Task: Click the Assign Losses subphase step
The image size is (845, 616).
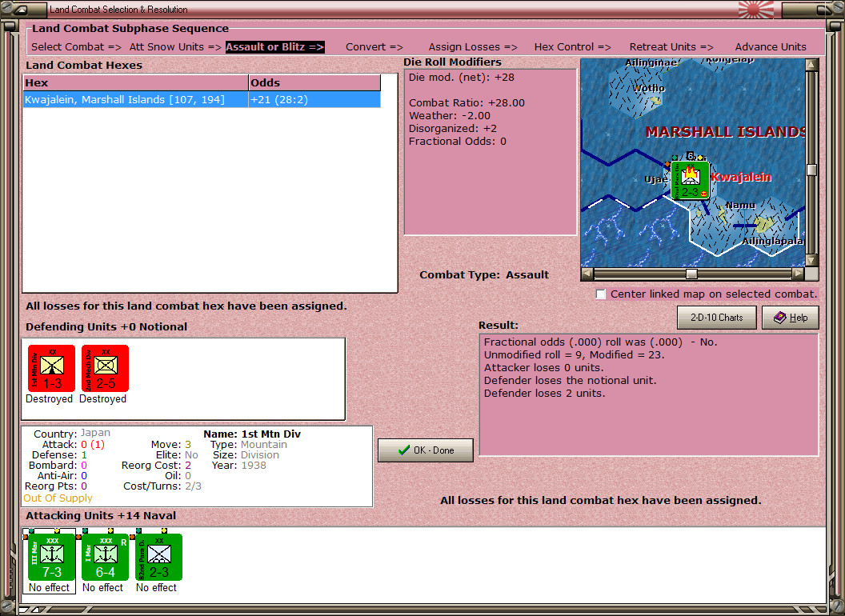Action: coord(473,47)
